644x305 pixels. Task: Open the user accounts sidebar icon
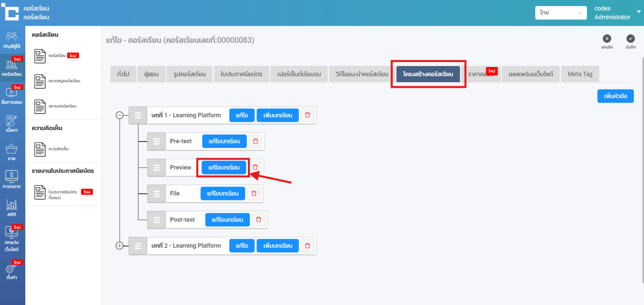(12, 40)
